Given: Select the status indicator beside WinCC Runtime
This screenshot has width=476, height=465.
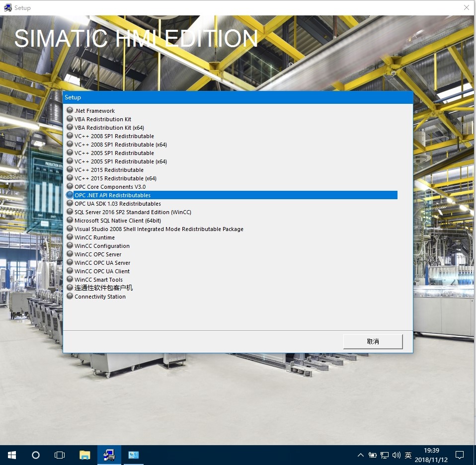Looking at the screenshot, I should pyautogui.click(x=70, y=237).
